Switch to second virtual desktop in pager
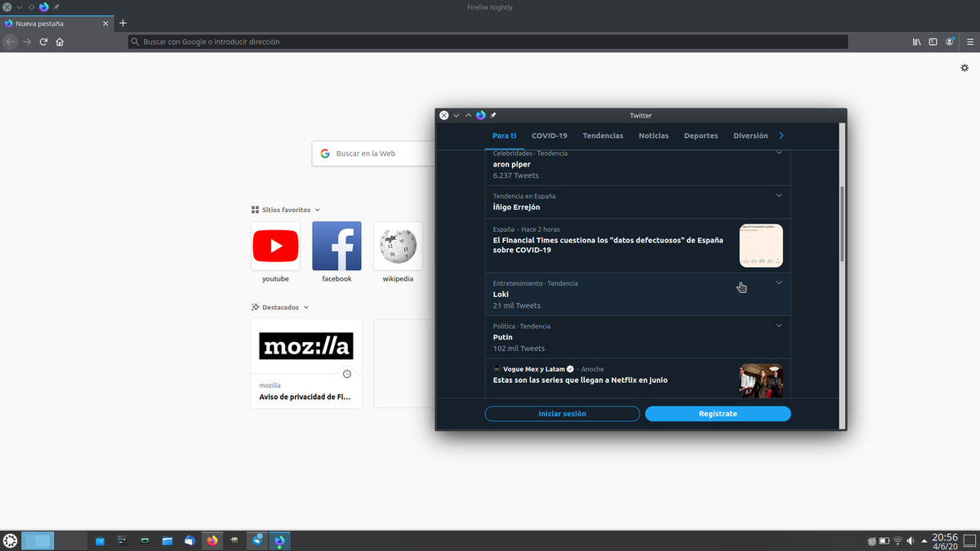The image size is (980, 551). click(72, 540)
